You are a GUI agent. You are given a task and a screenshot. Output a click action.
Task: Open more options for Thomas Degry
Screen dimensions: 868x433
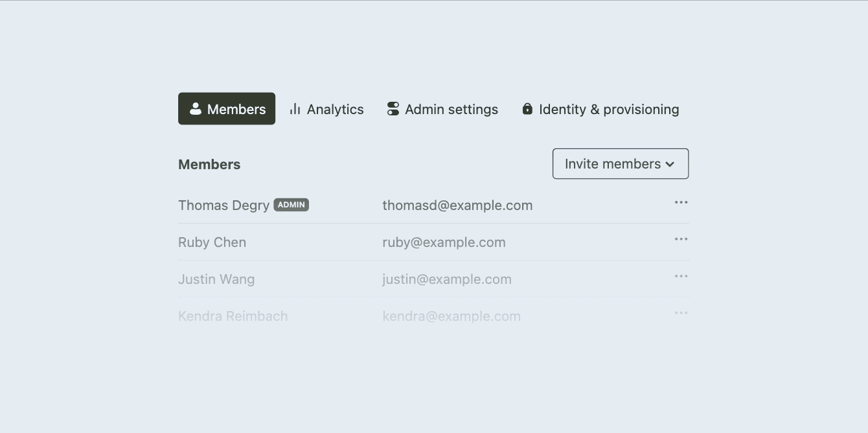click(681, 202)
